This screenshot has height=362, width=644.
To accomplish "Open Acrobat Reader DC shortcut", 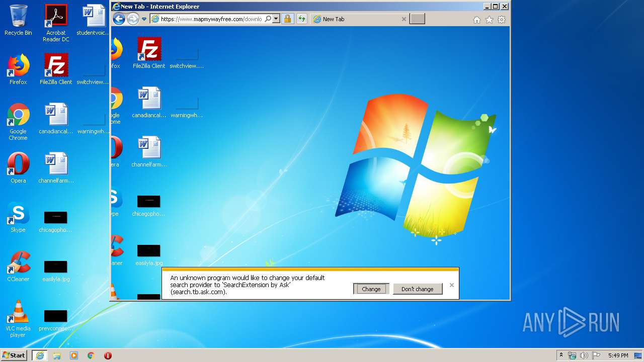I will pyautogui.click(x=56, y=23).
